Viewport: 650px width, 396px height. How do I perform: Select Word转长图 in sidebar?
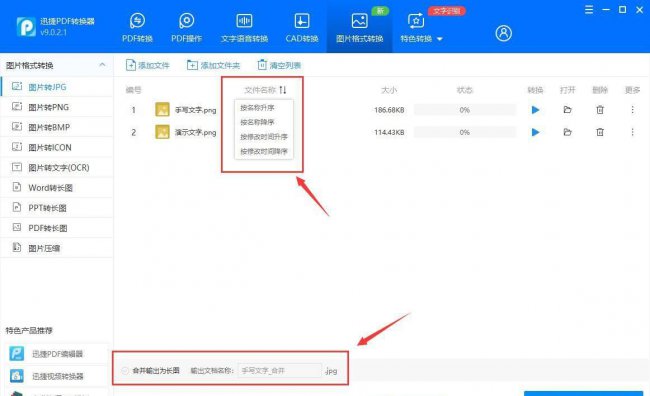pyautogui.click(x=56, y=188)
